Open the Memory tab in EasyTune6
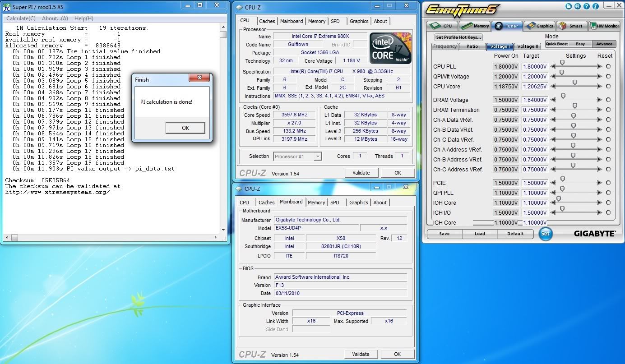This screenshot has width=625, height=364. coord(476,26)
